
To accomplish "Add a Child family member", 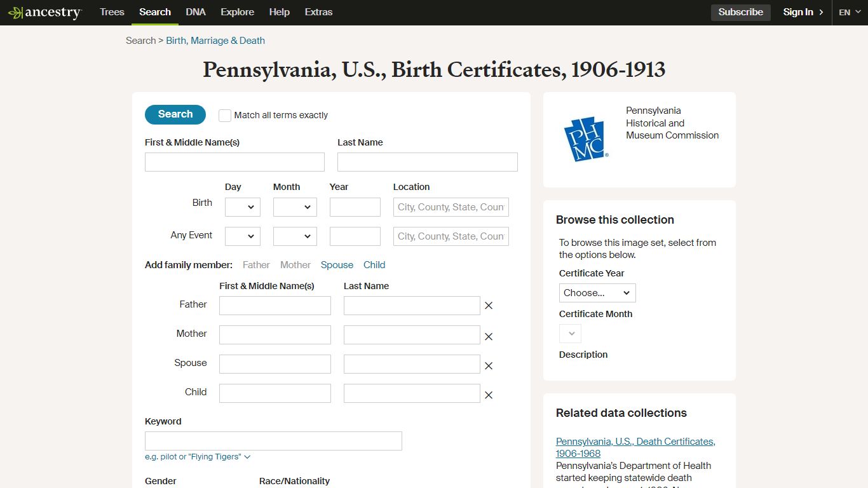I will click(374, 265).
